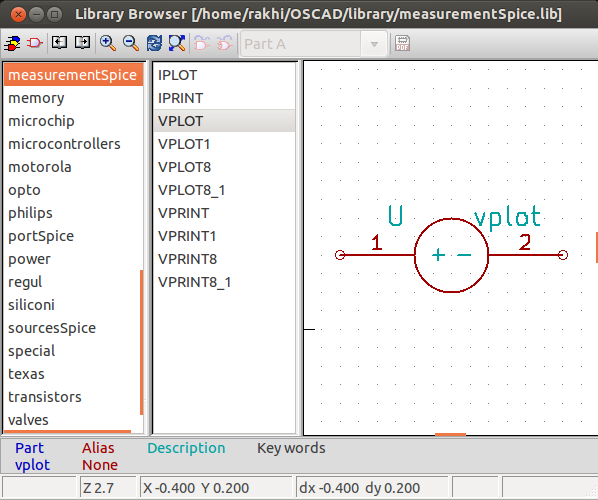Image resolution: width=598 pixels, height=500 pixels.
Task: Redraw the view using the refresh icon
Action: click(154, 43)
